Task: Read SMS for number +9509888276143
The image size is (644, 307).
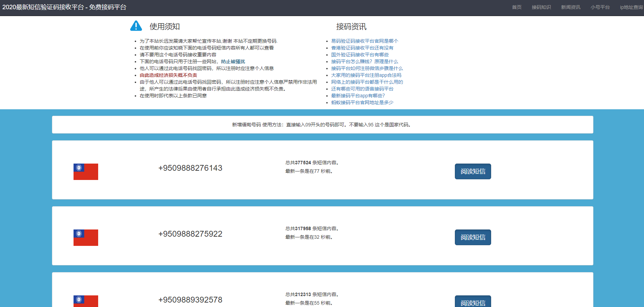Action: click(x=473, y=171)
